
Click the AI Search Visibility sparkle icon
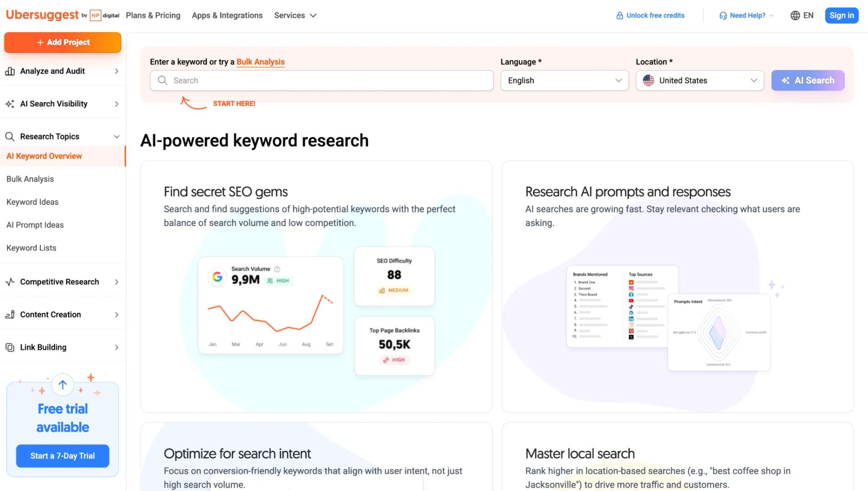pyautogui.click(x=10, y=104)
